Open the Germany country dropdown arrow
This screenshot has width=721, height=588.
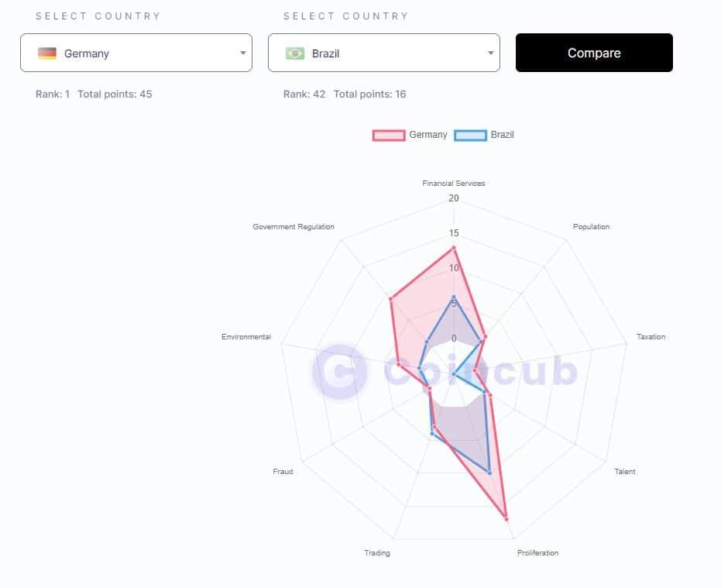[243, 53]
